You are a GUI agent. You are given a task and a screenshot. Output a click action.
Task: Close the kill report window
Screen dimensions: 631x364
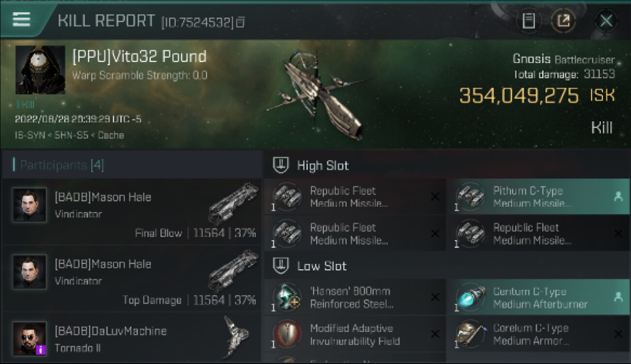(606, 21)
